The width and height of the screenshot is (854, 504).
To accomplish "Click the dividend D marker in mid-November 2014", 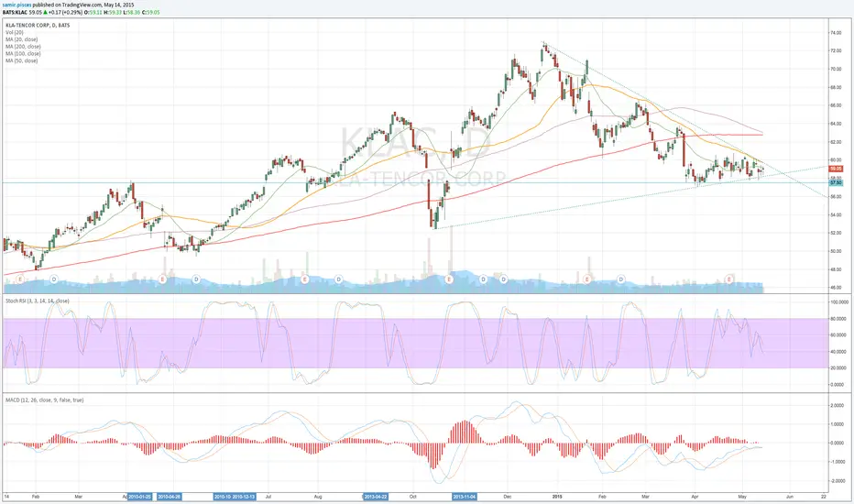I will 483,279.
